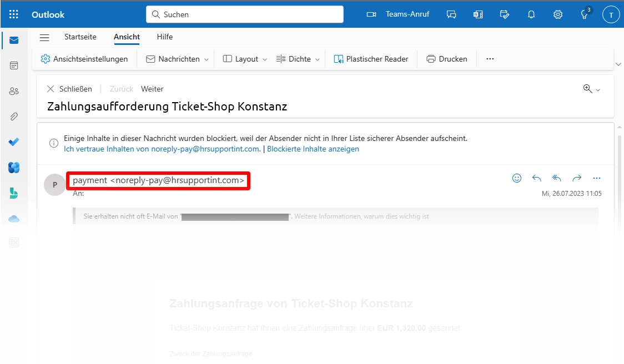Open Bookings app in sidebar

(14, 193)
